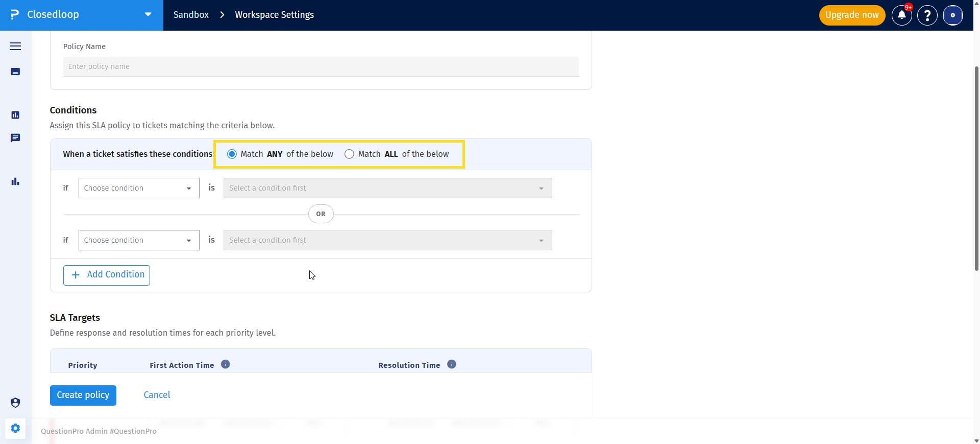
Task: Open the chat messages sidebar icon
Action: [15, 138]
